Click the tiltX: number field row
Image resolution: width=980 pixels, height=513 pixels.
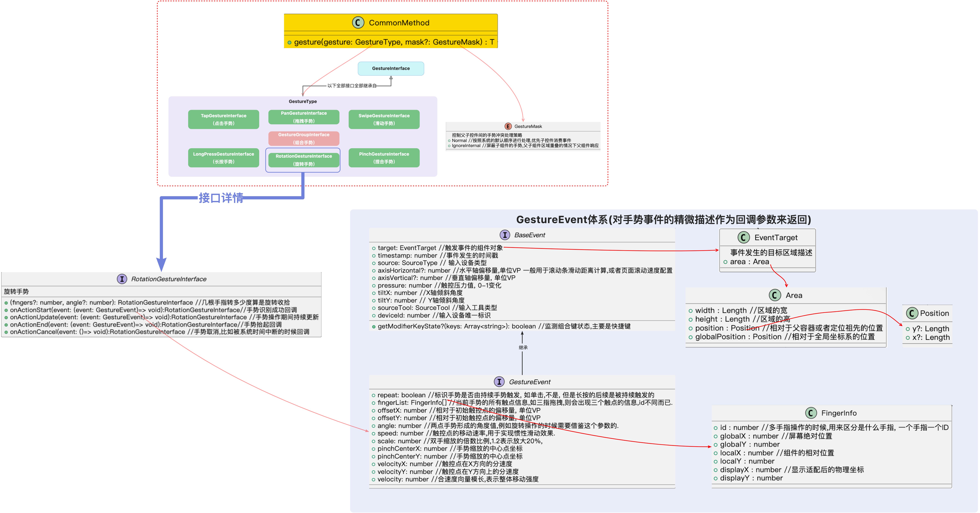(417, 293)
